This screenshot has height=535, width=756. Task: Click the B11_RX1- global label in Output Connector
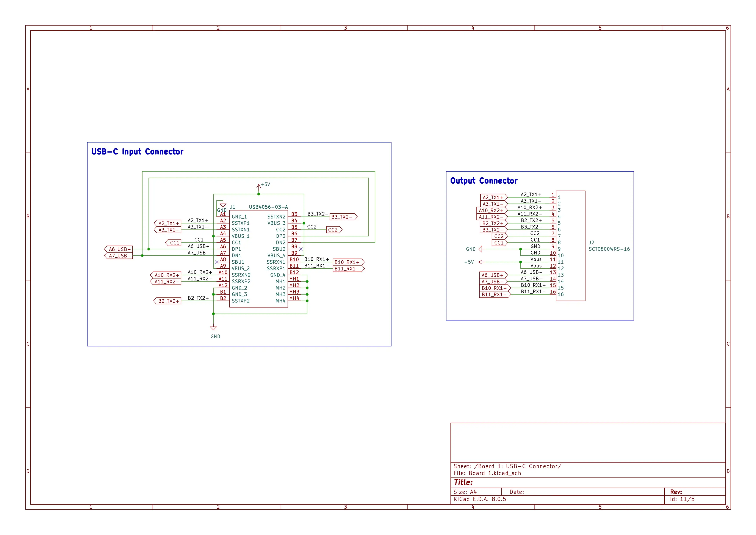coord(495,294)
